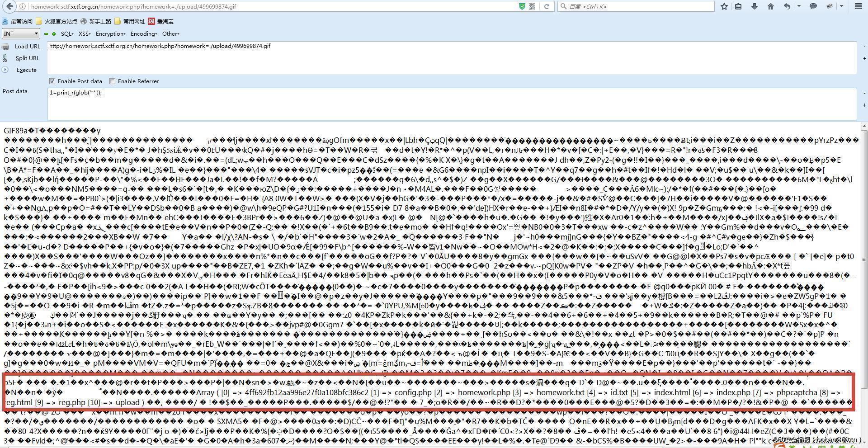Open the QR code icon in address bar

click(x=532, y=6)
